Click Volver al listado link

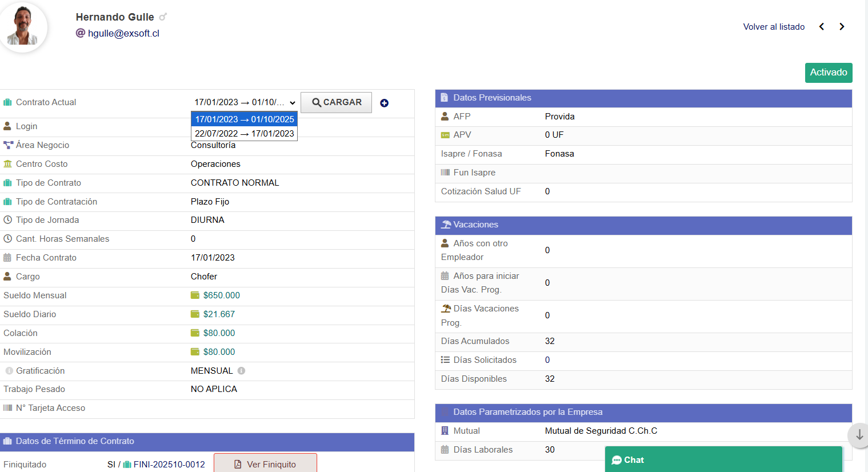pyautogui.click(x=774, y=27)
